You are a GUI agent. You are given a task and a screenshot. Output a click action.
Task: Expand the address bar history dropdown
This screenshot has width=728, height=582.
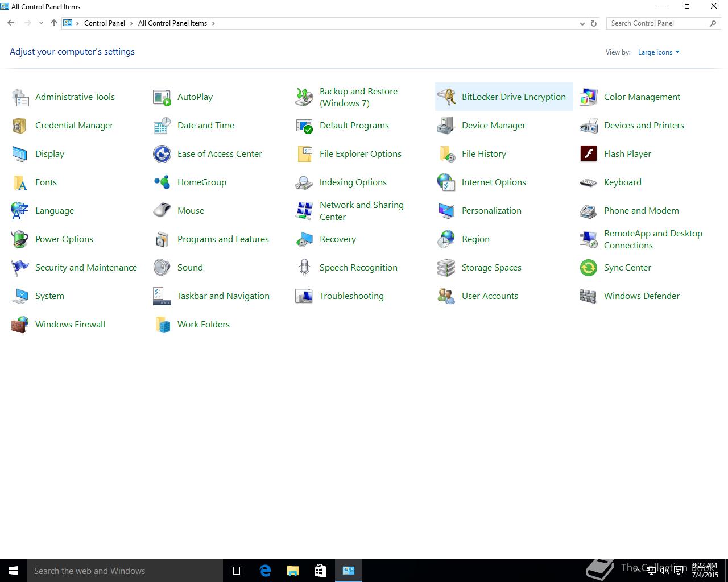tap(582, 23)
